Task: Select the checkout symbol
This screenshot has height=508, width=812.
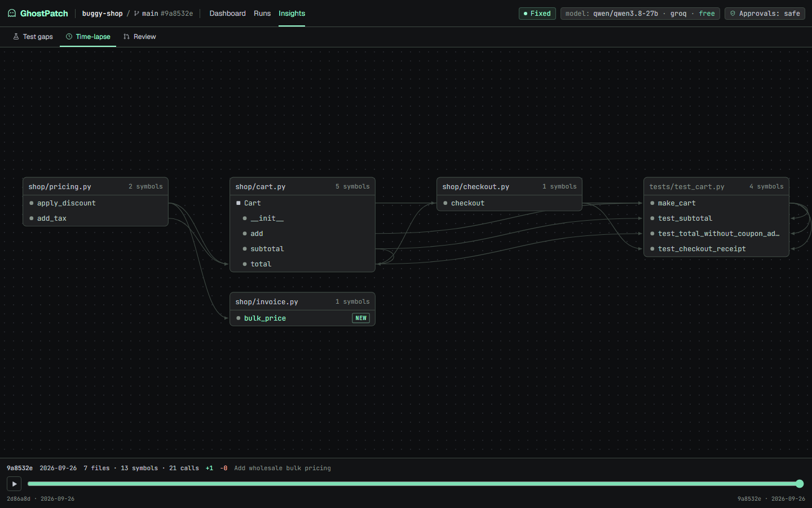Action: pyautogui.click(x=509, y=203)
